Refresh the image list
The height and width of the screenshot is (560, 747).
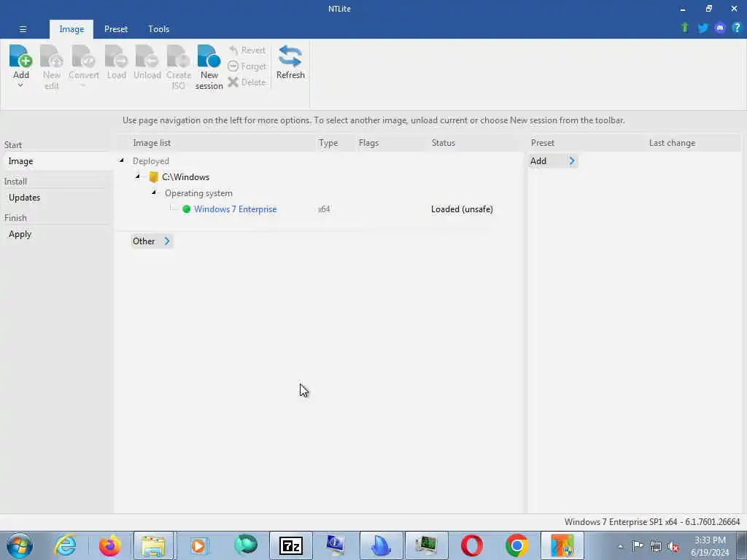pyautogui.click(x=290, y=62)
